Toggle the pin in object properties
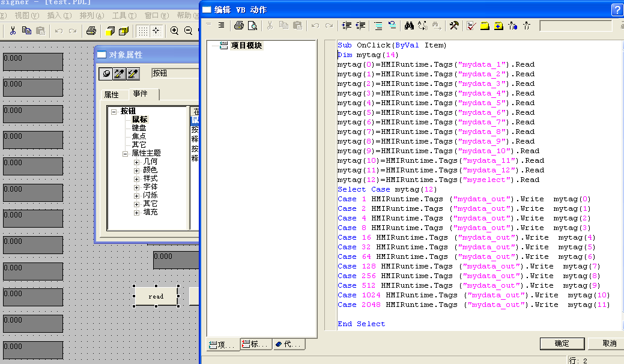The height and width of the screenshot is (364, 624). (x=106, y=74)
